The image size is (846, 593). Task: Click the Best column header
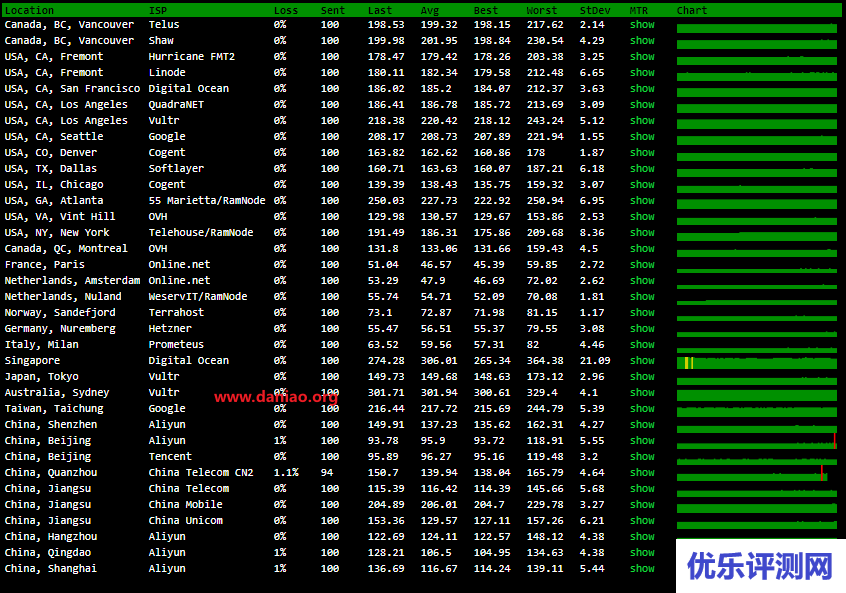486,10
